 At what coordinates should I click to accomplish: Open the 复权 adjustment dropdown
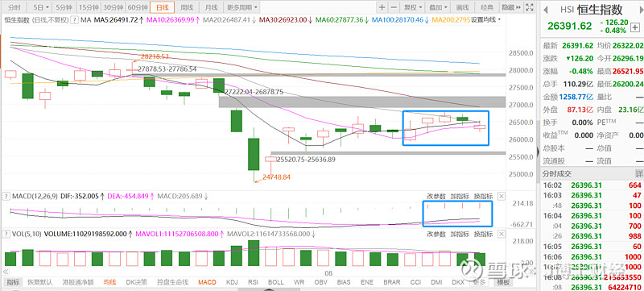coord(413,7)
